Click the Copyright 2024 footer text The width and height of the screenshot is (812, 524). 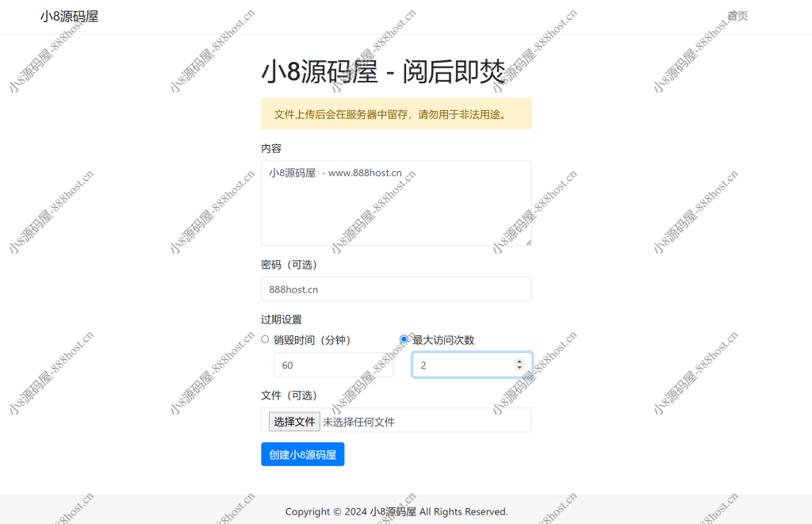tap(396, 511)
